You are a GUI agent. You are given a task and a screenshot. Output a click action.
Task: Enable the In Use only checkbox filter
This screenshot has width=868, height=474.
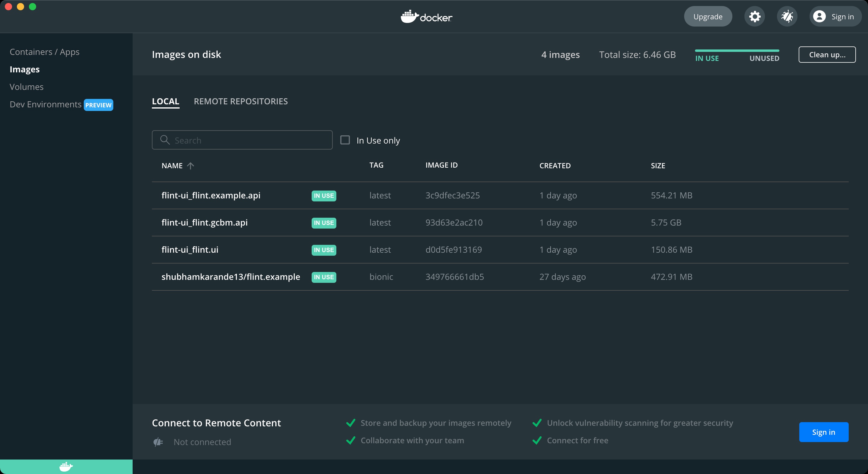pyautogui.click(x=345, y=140)
